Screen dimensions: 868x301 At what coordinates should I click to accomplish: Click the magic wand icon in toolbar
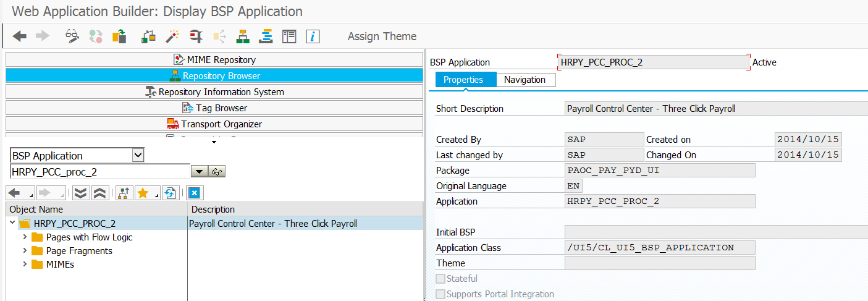pyautogui.click(x=172, y=36)
